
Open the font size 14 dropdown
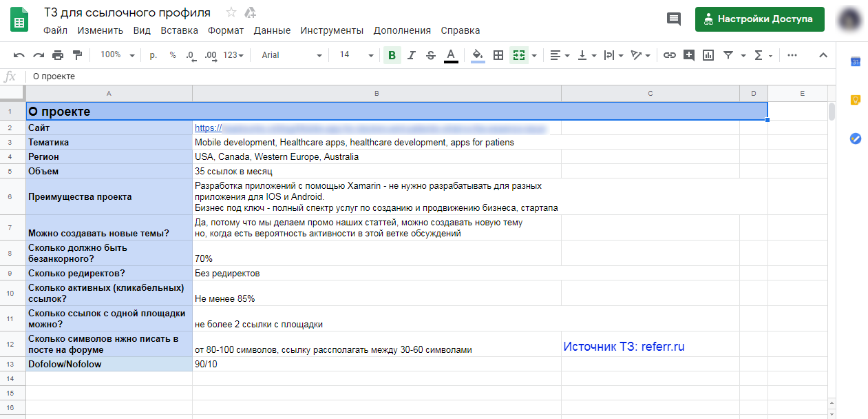[x=357, y=55]
